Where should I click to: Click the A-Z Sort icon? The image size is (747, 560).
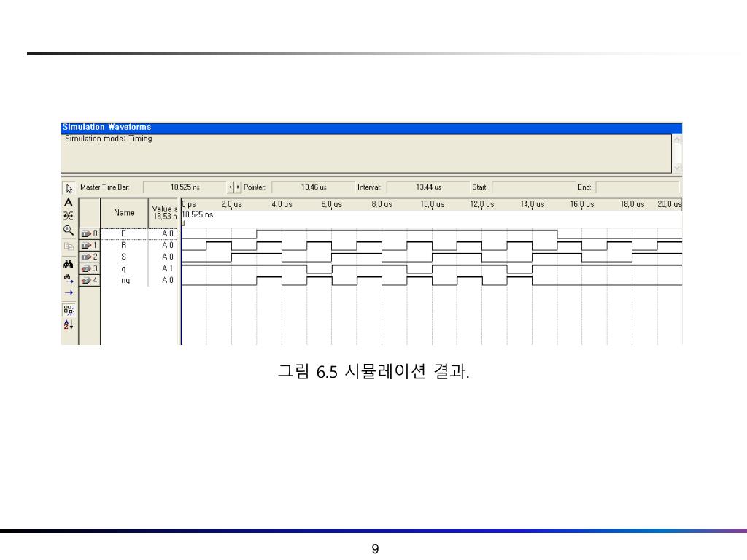[69, 324]
